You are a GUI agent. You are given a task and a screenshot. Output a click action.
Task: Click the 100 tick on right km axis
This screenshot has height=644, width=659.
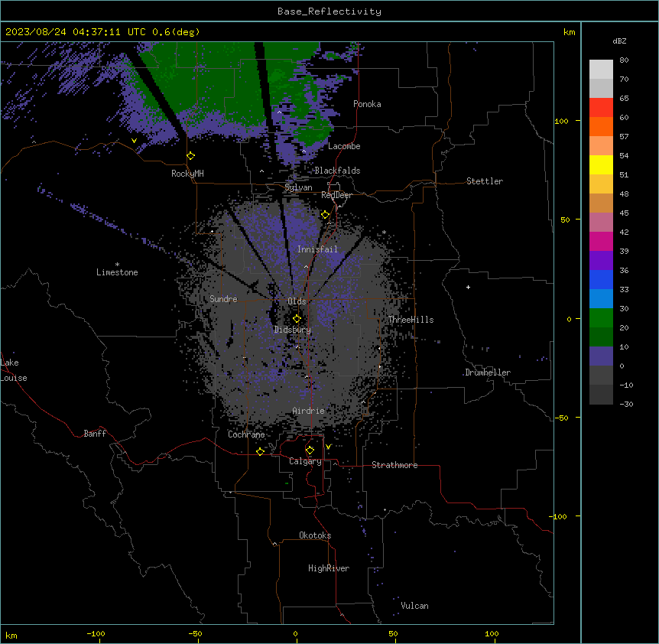[561, 121]
